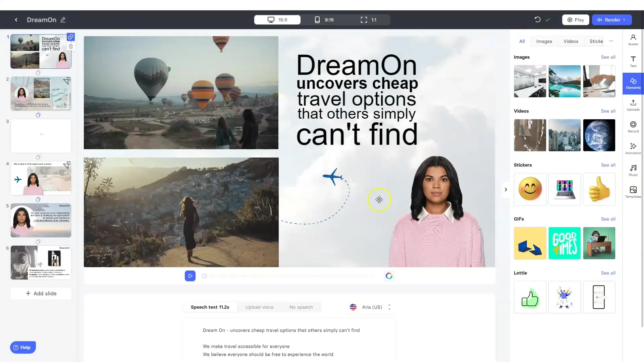Screen dimensions: 644x362
Task: Select the laptop video call sticker
Action: 565,189
